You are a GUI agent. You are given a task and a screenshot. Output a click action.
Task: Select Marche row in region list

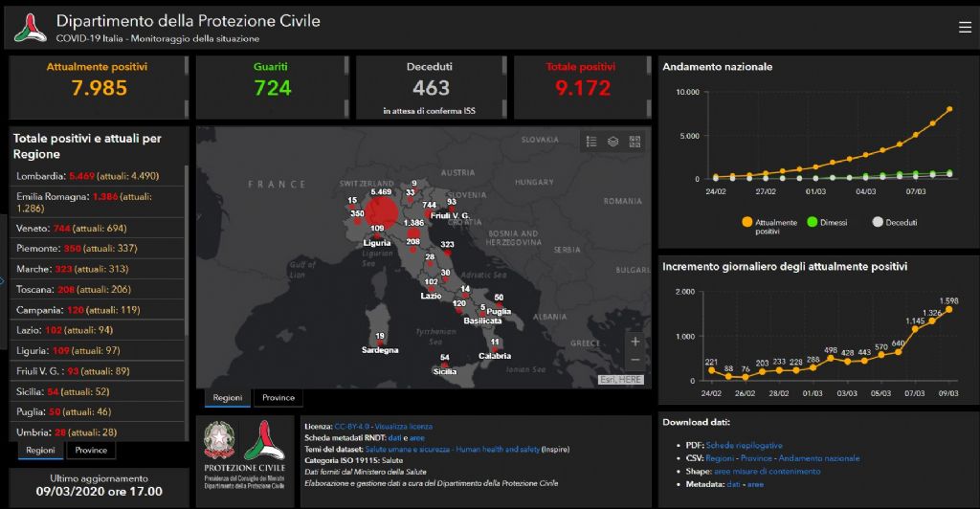[97, 269]
